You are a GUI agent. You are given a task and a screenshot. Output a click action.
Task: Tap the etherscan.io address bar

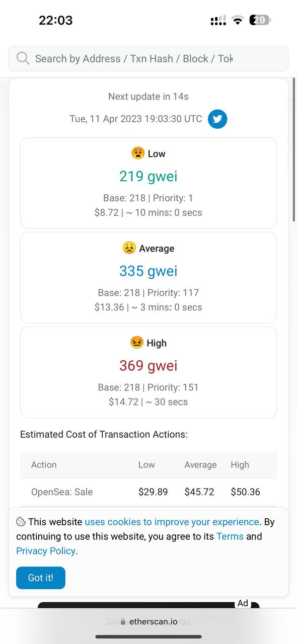click(x=148, y=621)
